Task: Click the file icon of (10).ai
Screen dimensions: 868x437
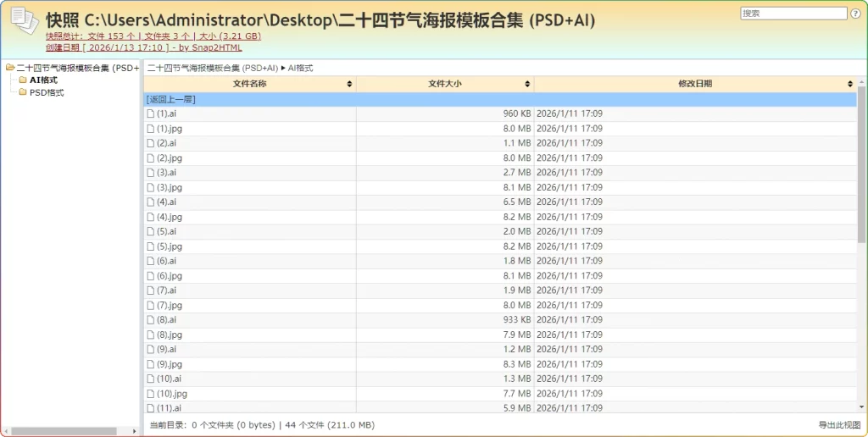Action: tap(151, 379)
